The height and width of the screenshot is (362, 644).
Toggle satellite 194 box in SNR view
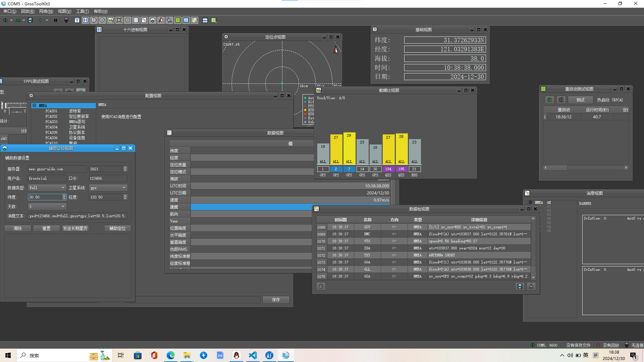(x=388, y=169)
